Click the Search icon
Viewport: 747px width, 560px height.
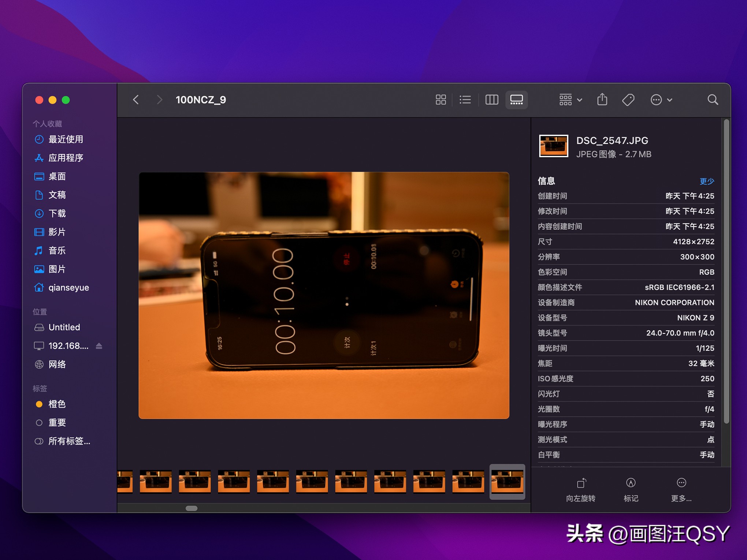pyautogui.click(x=713, y=100)
